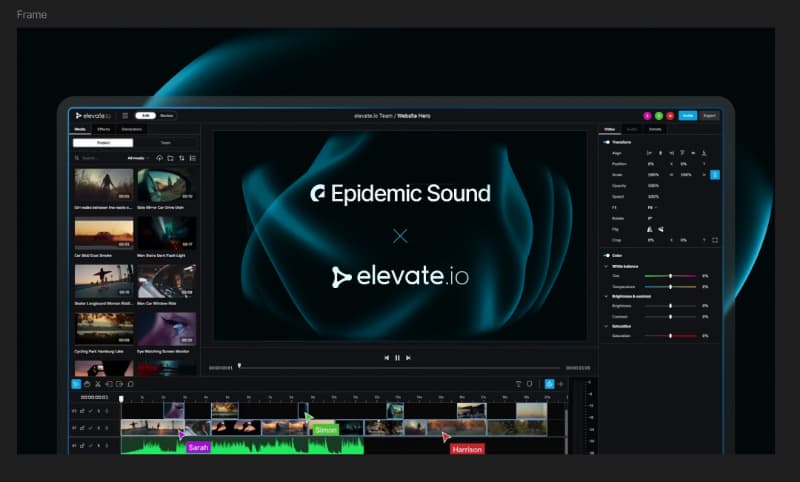Click the magenta collaborator avatar
The height and width of the screenshot is (482, 800).
(647, 116)
